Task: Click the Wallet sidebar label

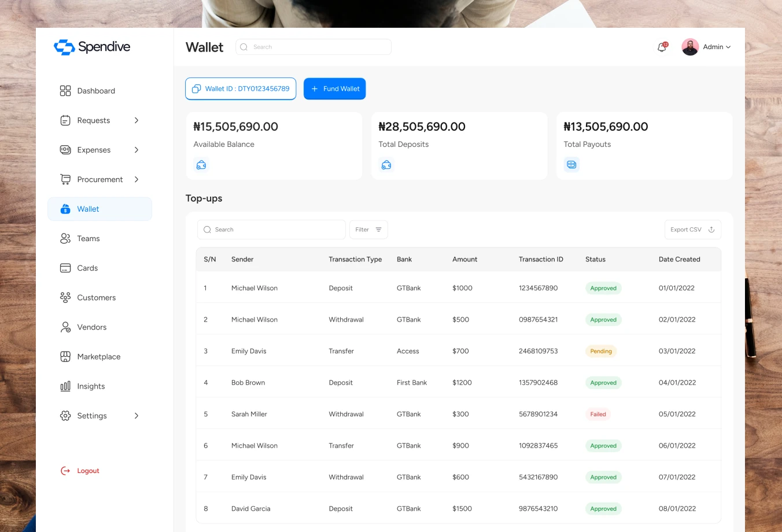Action: click(x=88, y=209)
